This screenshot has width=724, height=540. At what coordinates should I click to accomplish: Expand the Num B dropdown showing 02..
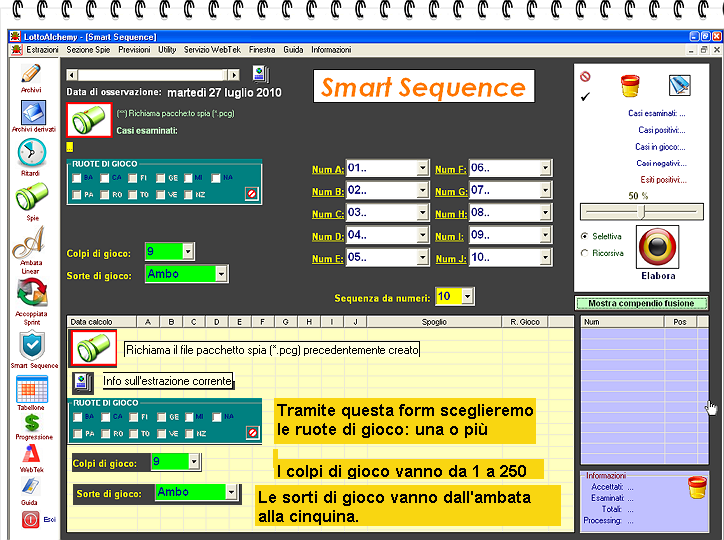point(422,190)
